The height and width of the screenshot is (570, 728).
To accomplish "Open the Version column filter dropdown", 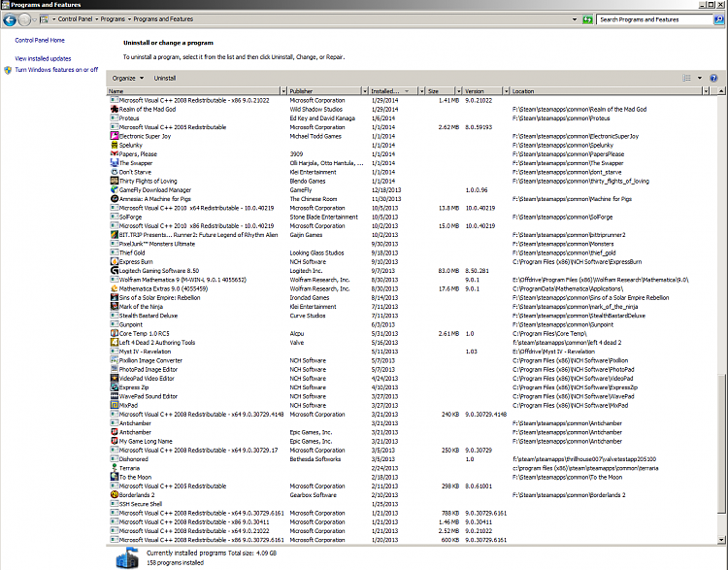I will tap(506, 91).
